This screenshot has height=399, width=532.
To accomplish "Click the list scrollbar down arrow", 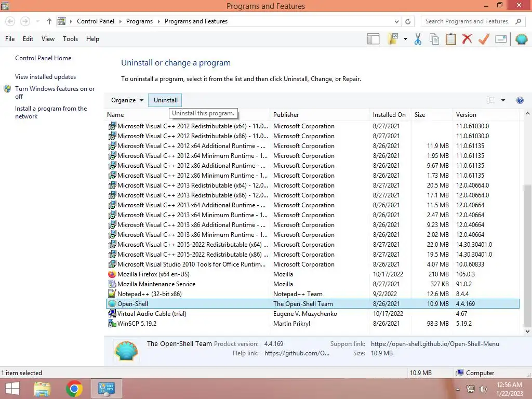I will (x=527, y=331).
